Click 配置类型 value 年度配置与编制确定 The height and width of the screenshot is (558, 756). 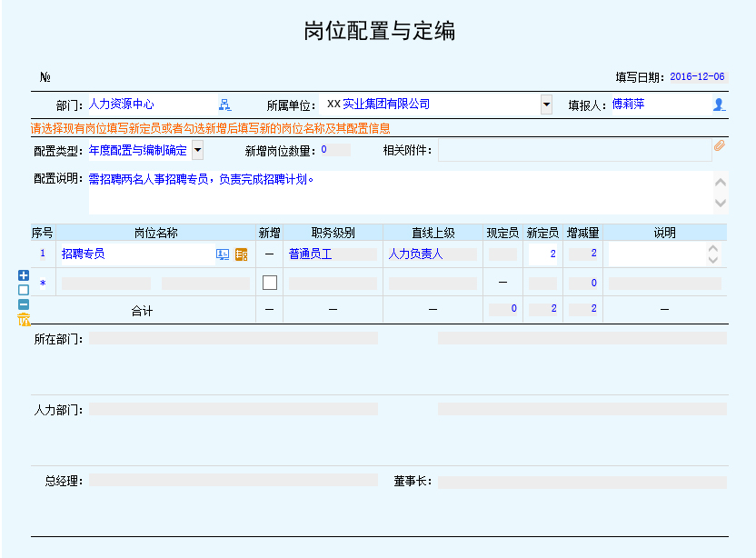[140, 150]
